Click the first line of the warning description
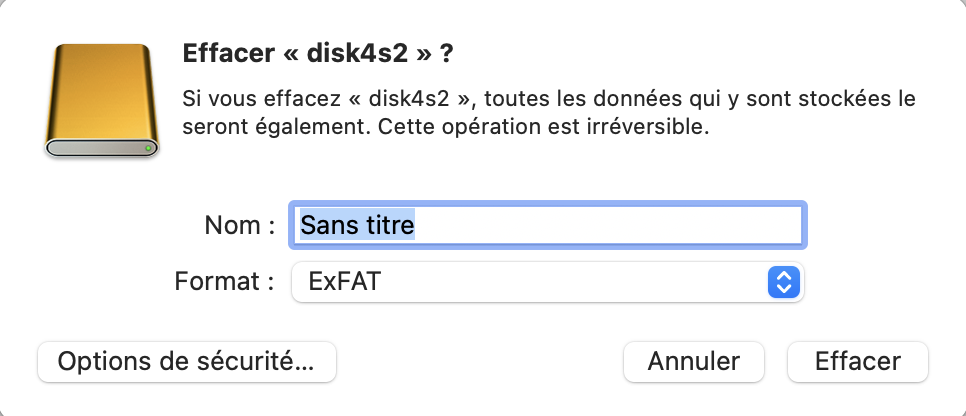 pyautogui.click(x=549, y=100)
